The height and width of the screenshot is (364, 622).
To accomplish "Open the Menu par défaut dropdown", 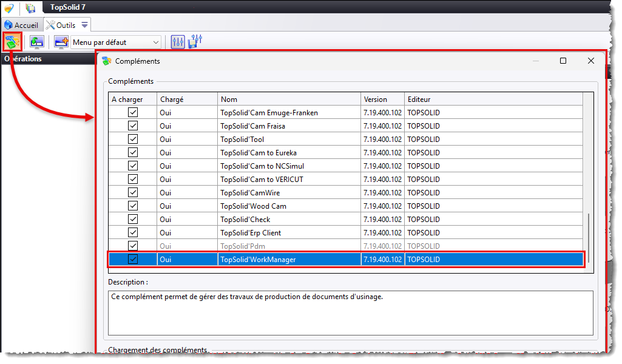I will [x=116, y=42].
